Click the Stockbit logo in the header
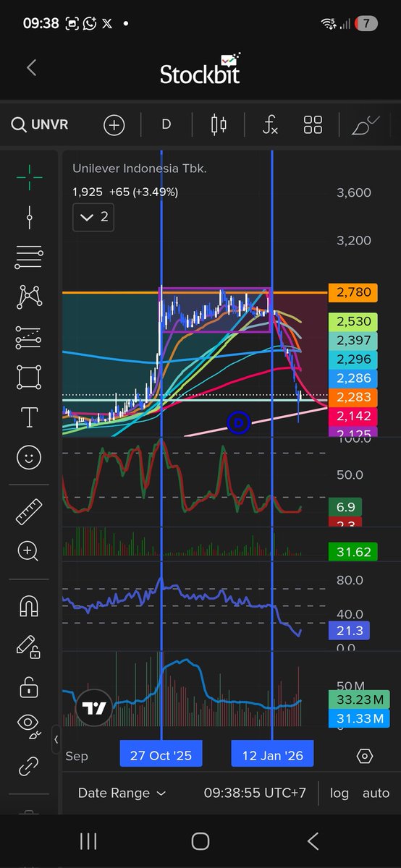This screenshot has width=401, height=868. (x=200, y=68)
